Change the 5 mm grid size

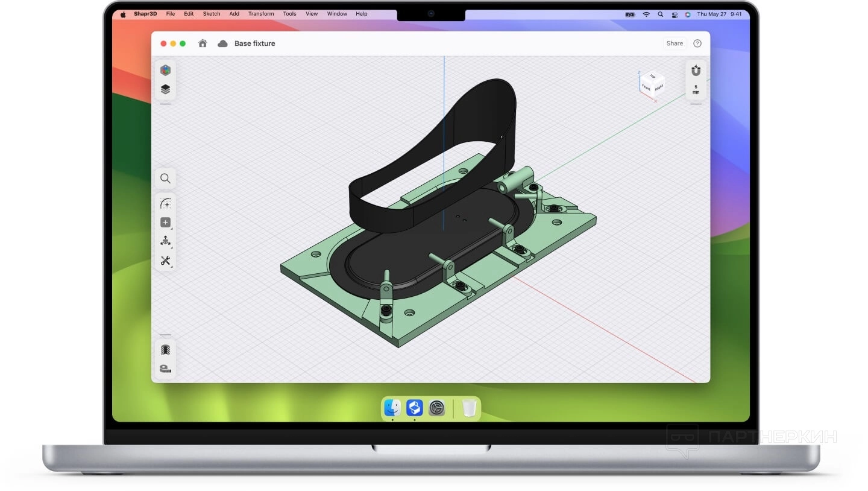696,89
